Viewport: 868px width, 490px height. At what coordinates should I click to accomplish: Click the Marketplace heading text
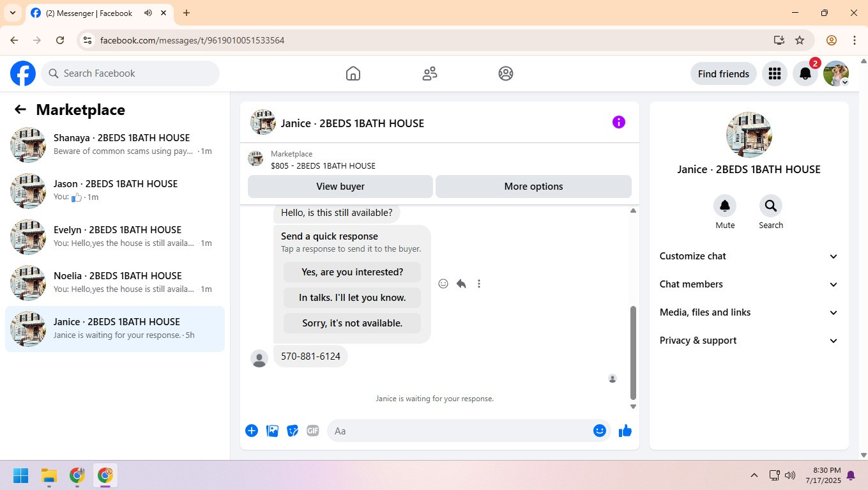[80, 110]
